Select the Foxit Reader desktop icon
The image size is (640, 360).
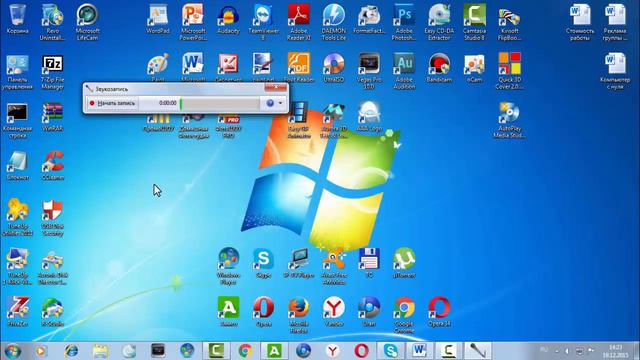[x=298, y=68]
